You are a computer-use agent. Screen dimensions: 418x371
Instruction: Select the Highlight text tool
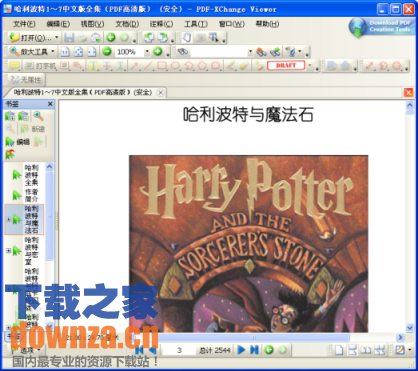pos(93,65)
